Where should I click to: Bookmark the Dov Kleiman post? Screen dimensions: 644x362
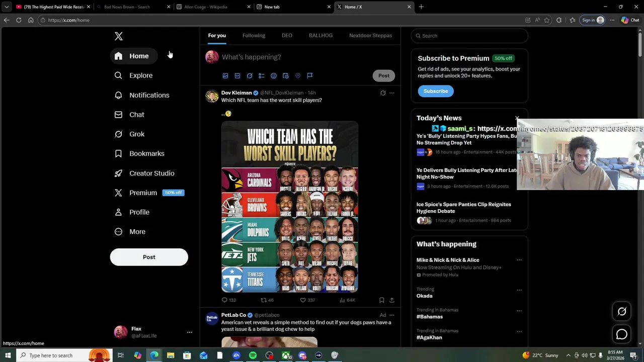382,300
